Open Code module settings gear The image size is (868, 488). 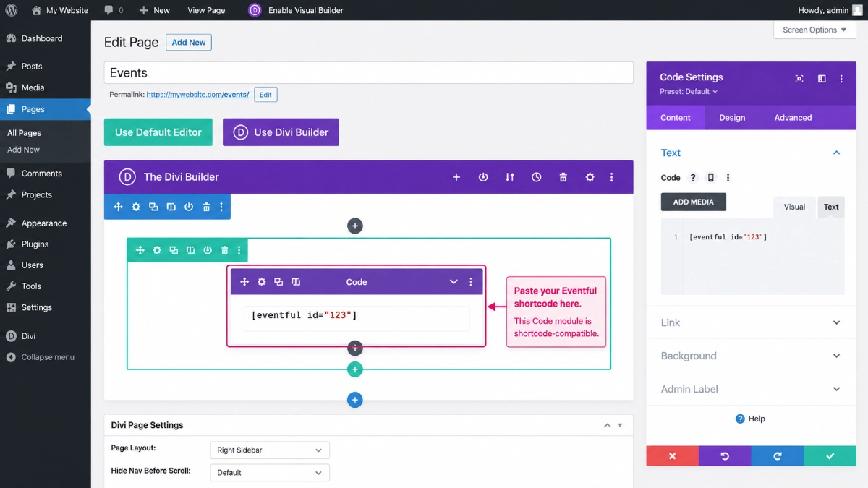coord(262,282)
